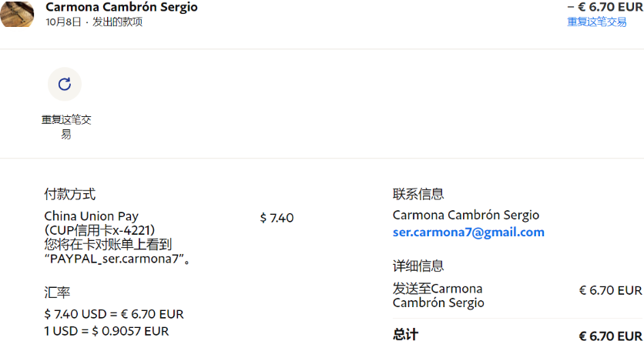Click the circular repeat transaction arrow icon
Screen dimensions: 644x351
(65, 84)
